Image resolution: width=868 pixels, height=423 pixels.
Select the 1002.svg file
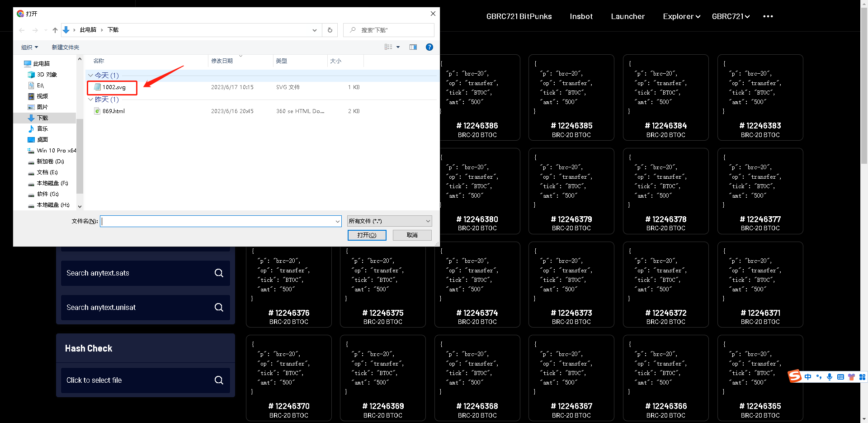(x=114, y=87)
